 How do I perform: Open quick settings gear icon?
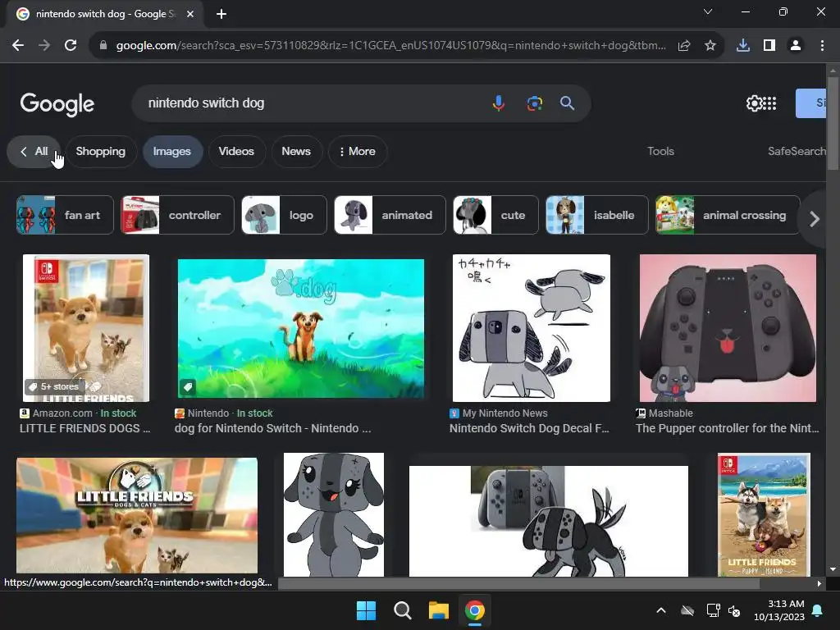click(x=754, y=103)
